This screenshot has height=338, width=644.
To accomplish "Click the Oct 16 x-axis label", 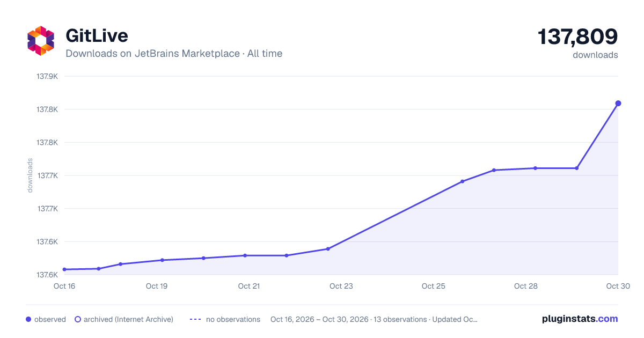I will pos(64,286).
